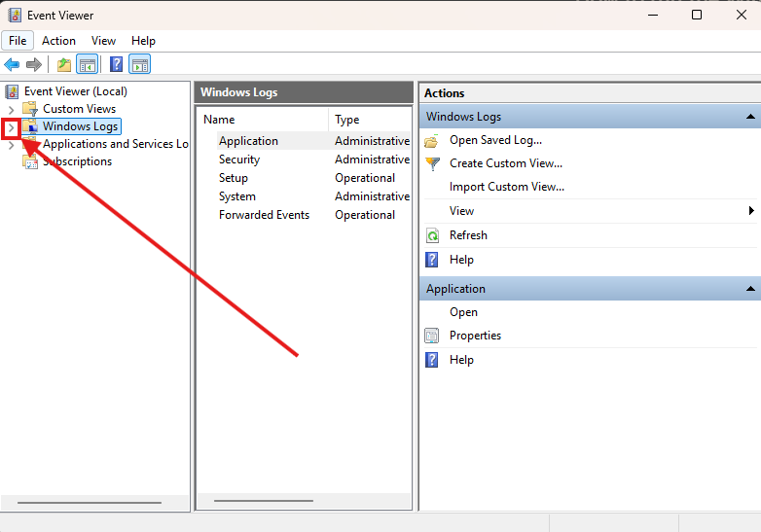Click the green Refresh icon
761x532 pixels.
(432, 235)
